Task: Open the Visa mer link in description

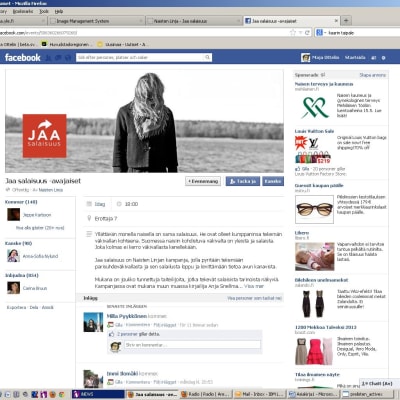Action: (x=254, y=286)
